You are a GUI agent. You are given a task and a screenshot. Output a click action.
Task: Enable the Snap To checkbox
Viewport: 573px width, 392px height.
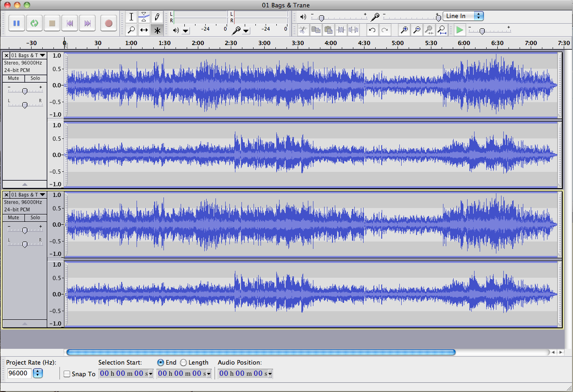point(67,374)
